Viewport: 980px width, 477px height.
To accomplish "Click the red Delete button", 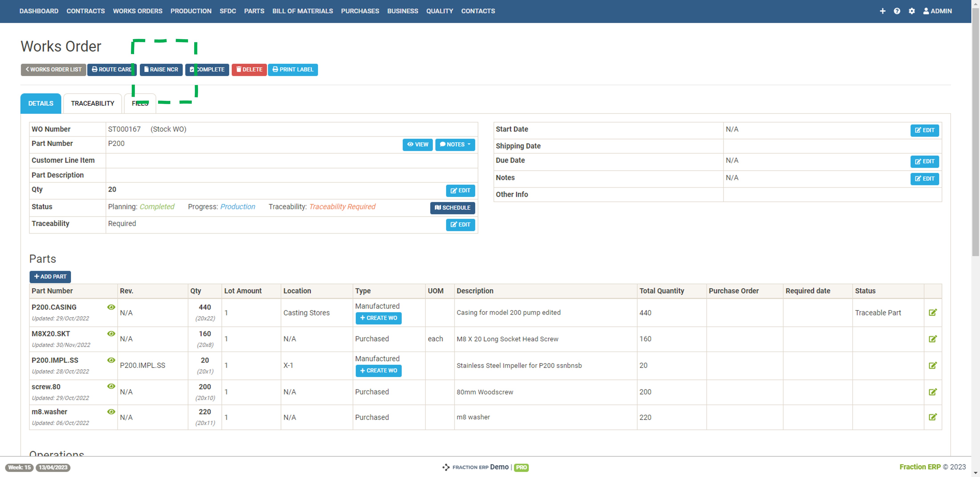I will pos(249,69).
